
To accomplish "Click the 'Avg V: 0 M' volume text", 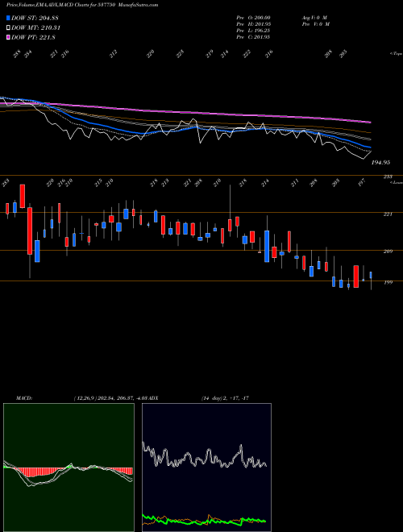I will click(314, 18).
